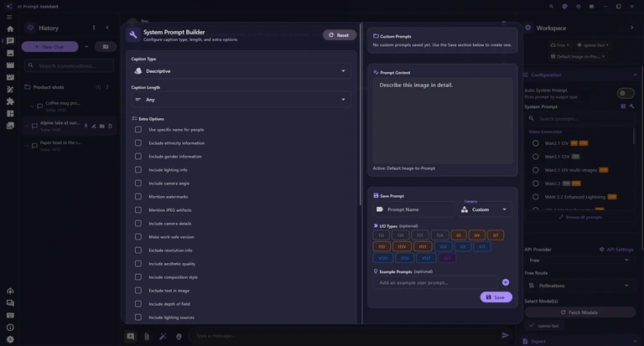Image resolution: width=644 pixels, height=346 pixels.
Task: Check 'Include lighting info'
Action: (x=138, y=169)
